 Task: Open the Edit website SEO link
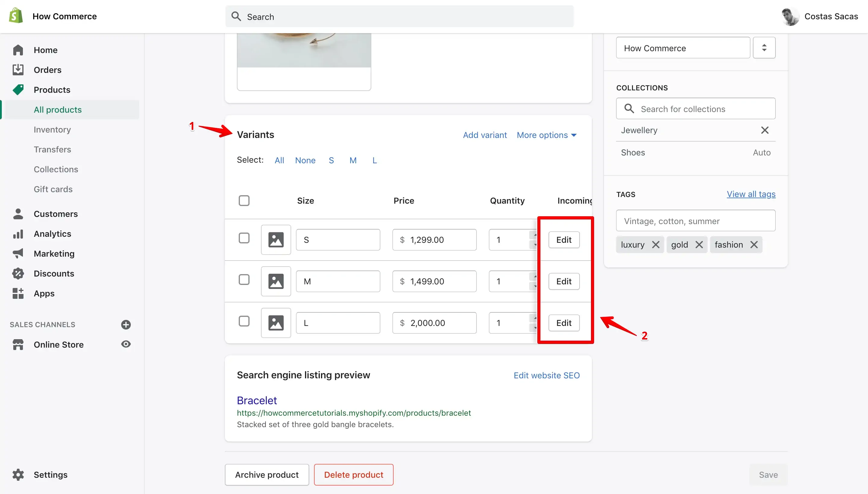pos(546,375)
